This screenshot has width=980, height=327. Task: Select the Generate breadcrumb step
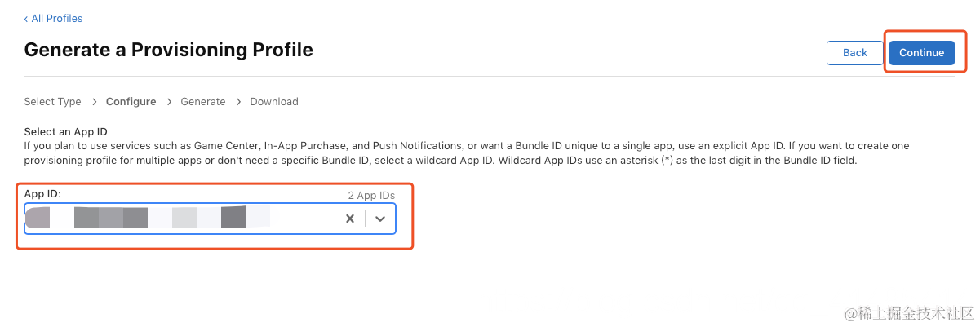click(203, 102)
